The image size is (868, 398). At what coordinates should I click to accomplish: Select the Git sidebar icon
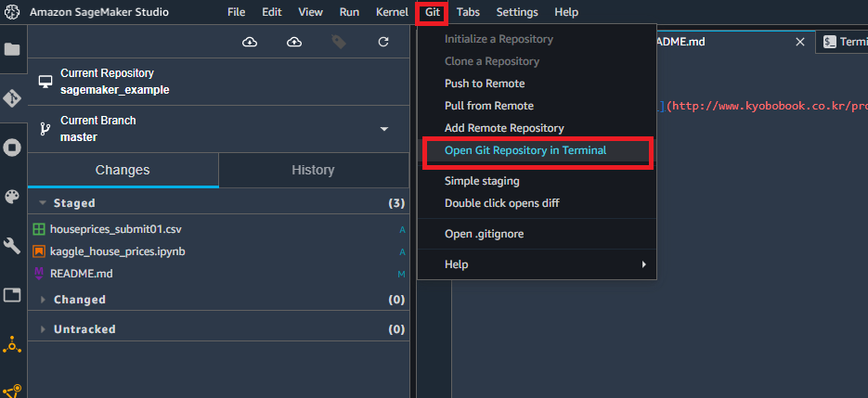click(x=12, y=98)
